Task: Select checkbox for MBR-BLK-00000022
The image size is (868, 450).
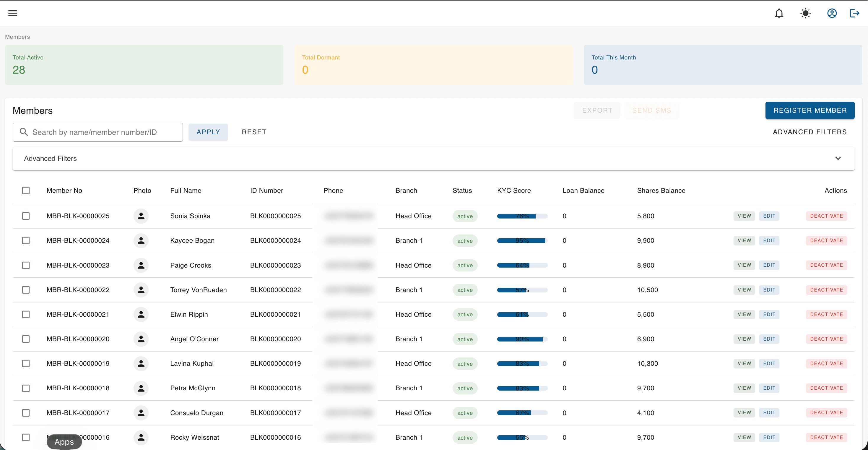Action: click(26, 290)
